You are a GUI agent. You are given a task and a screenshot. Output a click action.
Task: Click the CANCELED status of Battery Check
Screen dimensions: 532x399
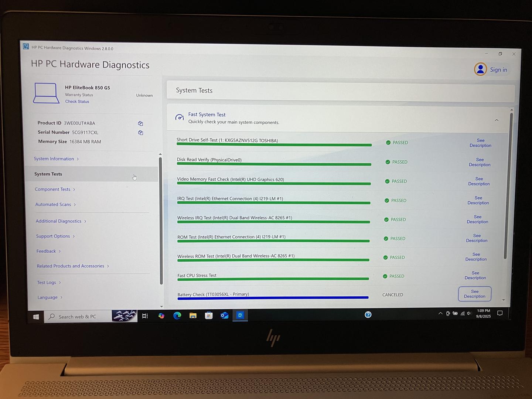coord(393,295)
